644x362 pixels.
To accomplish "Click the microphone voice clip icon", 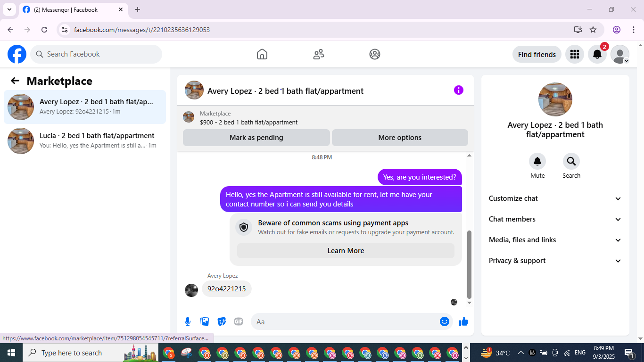I will pyautogui.click(x=188, y=321).
